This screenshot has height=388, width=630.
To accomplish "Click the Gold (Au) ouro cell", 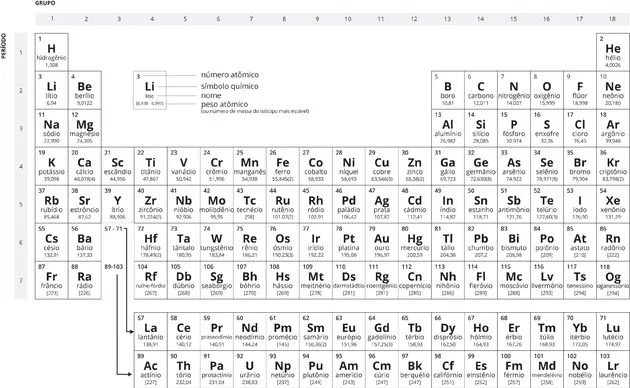I will coord(382,243).
